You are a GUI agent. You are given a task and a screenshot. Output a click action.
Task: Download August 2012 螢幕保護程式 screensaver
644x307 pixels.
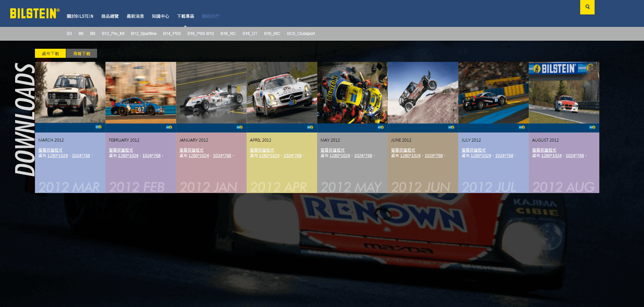544,150
